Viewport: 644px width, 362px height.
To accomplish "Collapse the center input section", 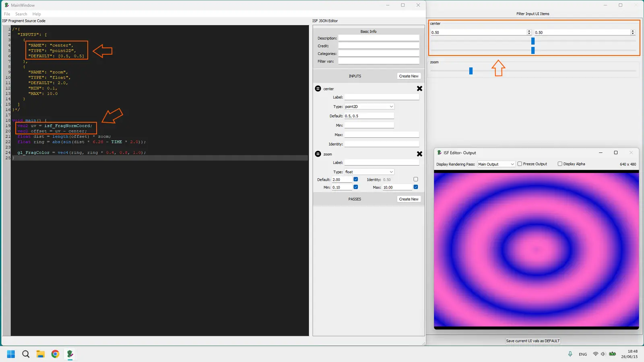I will 318,88.
